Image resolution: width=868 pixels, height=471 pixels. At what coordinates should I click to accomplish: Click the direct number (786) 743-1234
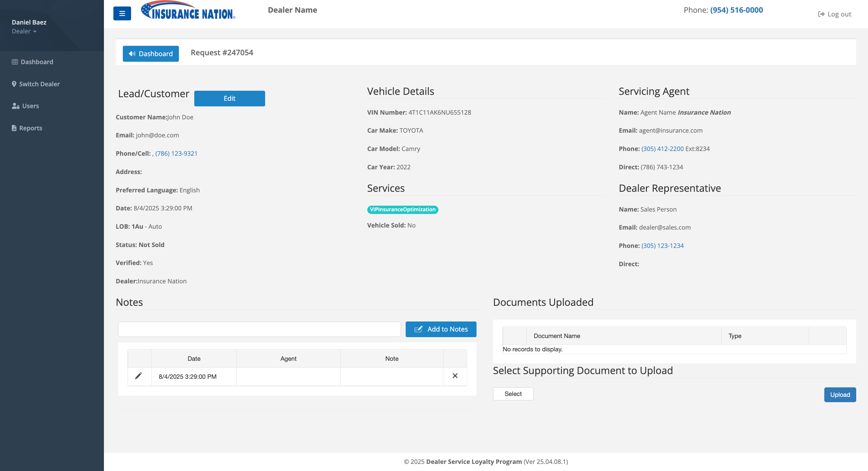pyautogui.click(x=662, y=167)
